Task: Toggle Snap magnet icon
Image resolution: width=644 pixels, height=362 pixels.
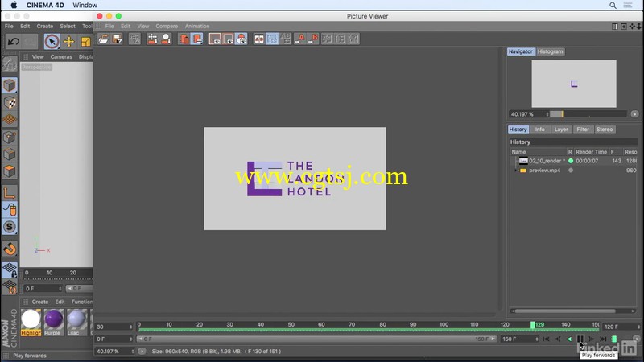Action: point(10,249)
